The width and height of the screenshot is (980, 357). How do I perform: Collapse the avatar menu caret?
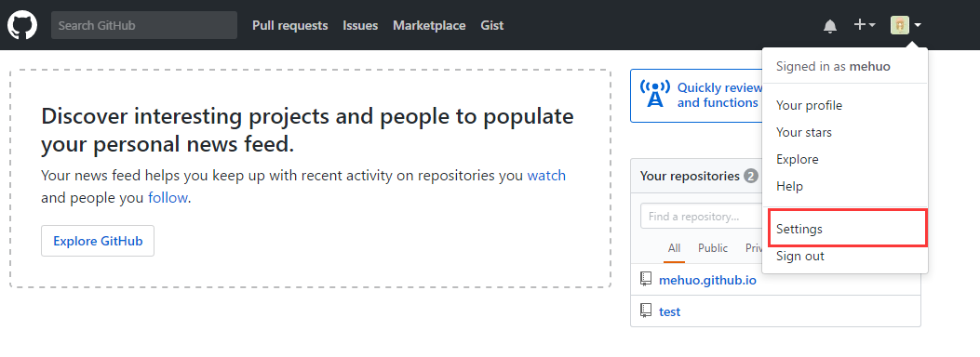pos(918,26)
